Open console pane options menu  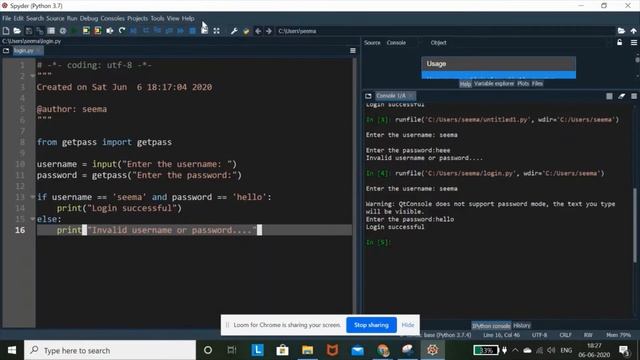click(x=634, y=96)
